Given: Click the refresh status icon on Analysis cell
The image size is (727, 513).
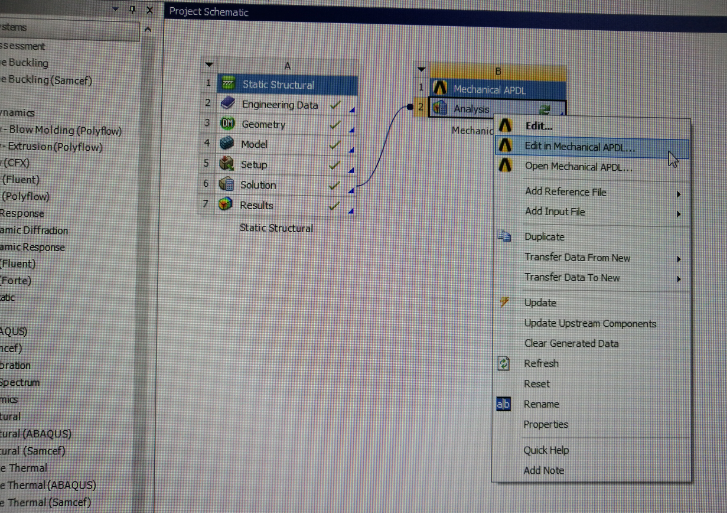Looking at the screenshot, I should click(x=545, y=109).
